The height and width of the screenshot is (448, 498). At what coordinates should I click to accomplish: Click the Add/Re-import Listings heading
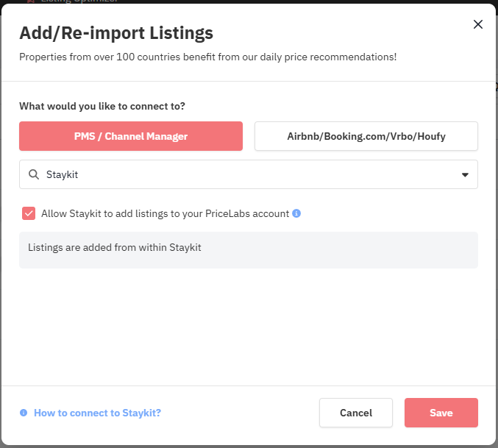[x=116, y=33]
